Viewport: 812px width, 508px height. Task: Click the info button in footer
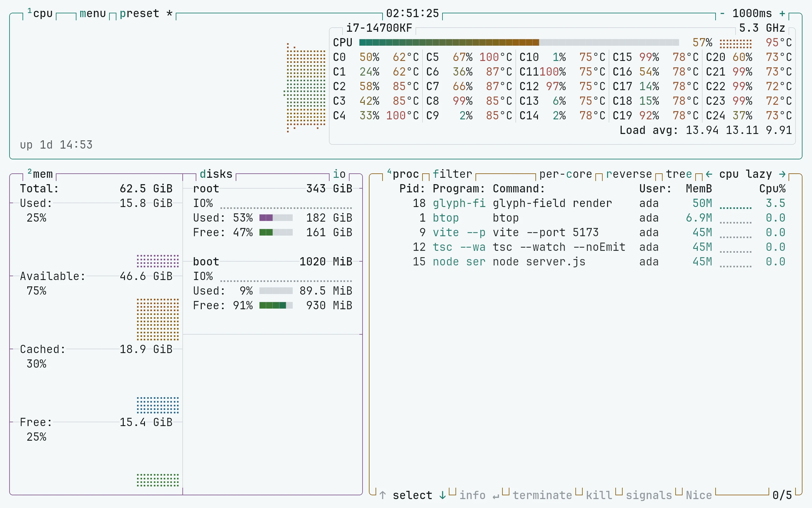tap(472, 495)
